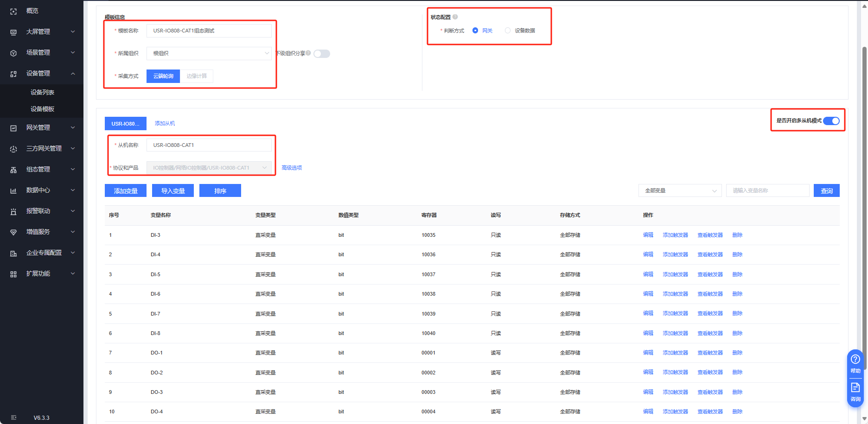Click the question mark beside 状态配置
Viewport: 868px width, 424px height.
(455, 17)
